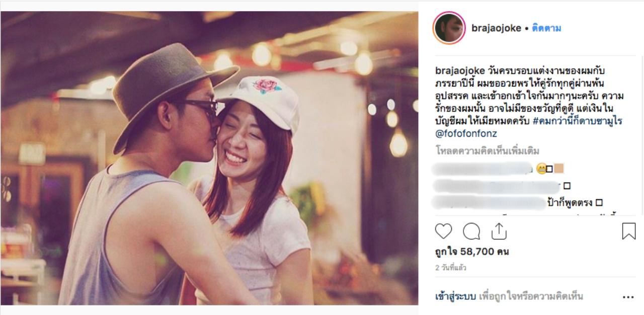Open brajaojoke's profile picture avatar
The image size is (644, 315).
point(449,28)
